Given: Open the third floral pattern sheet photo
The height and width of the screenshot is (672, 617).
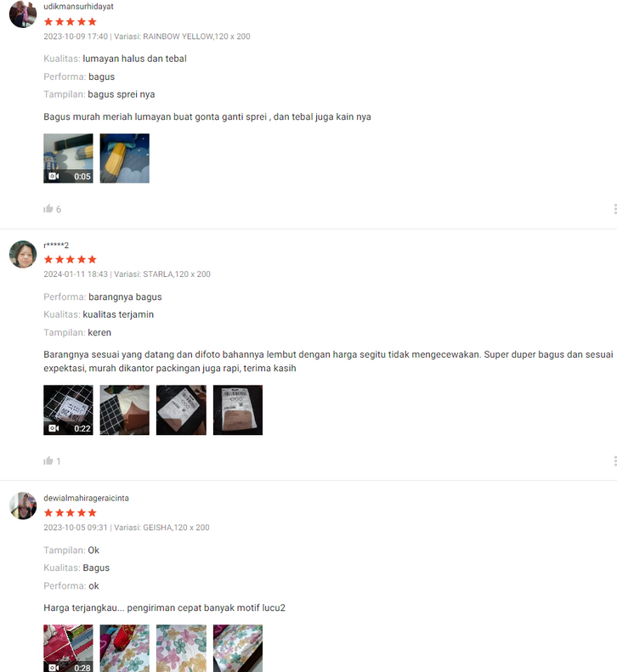Looking at the screenshot, I should [181, 648].
